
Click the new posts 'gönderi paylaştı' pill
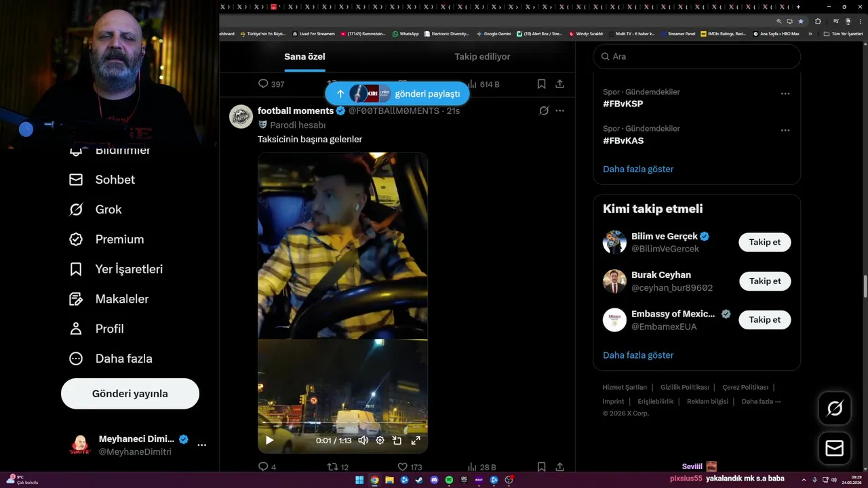(397, 94)
